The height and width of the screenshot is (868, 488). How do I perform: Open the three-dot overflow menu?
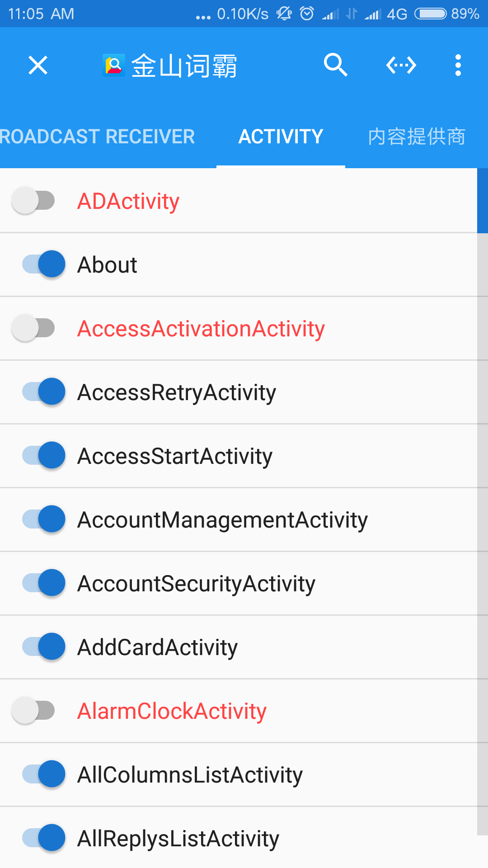tap(458, 66)
